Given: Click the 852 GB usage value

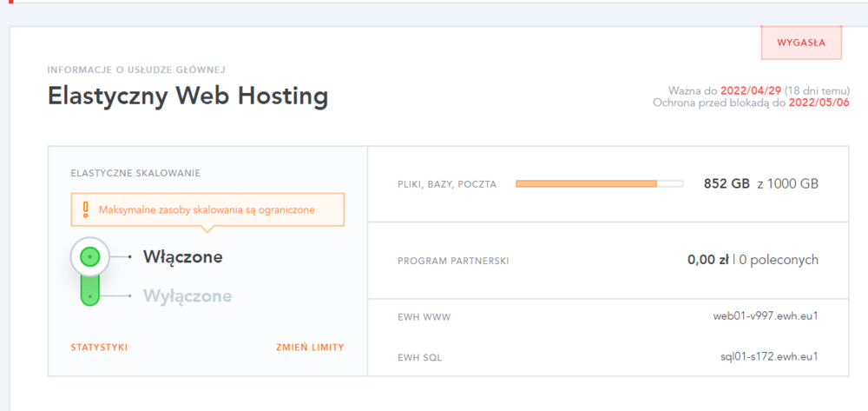Looking at the screenshot, I should point(726,184).
